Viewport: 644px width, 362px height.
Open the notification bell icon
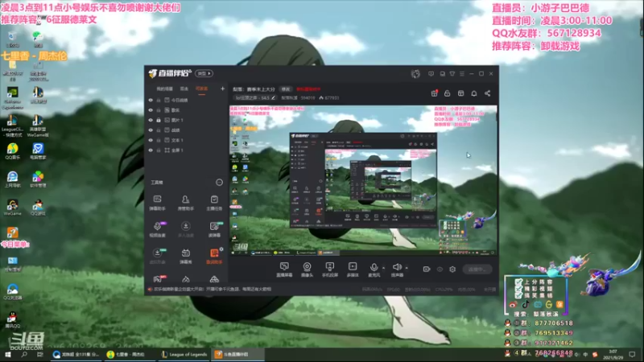point(474,93)
